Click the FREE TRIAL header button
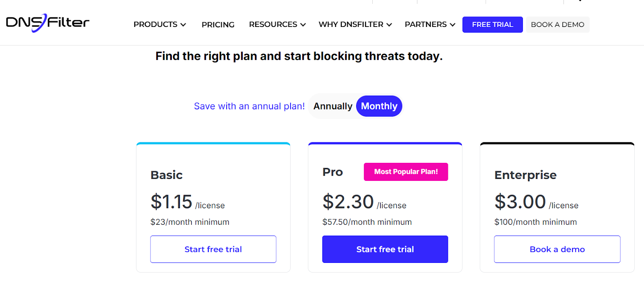This screenshot has width=644, height=281. (x=492, y=25)
